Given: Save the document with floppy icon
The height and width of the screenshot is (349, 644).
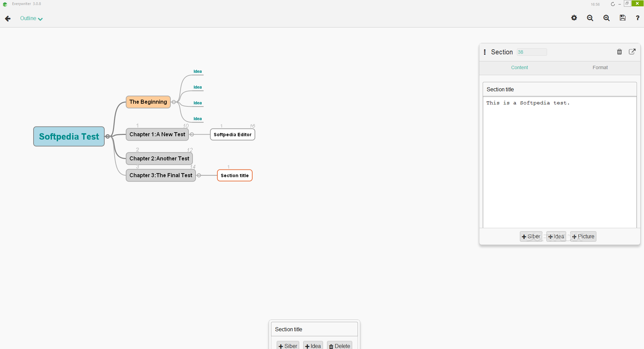Looking at the screenshot, I should (x=623, y=18).
